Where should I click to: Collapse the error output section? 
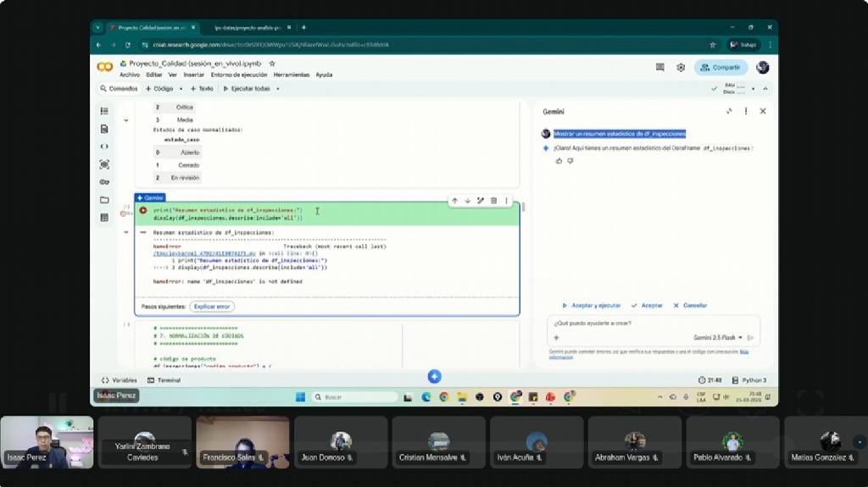pyautogui.click(x=126, y=232)
